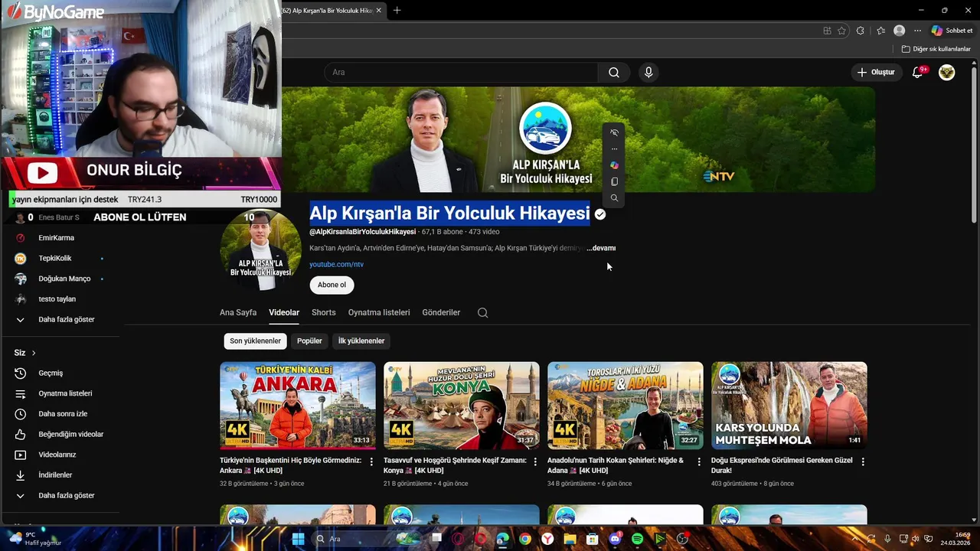Screen dimensions: 980x551
Task: Open Copilot Sohbet et button
Action: 952,31
